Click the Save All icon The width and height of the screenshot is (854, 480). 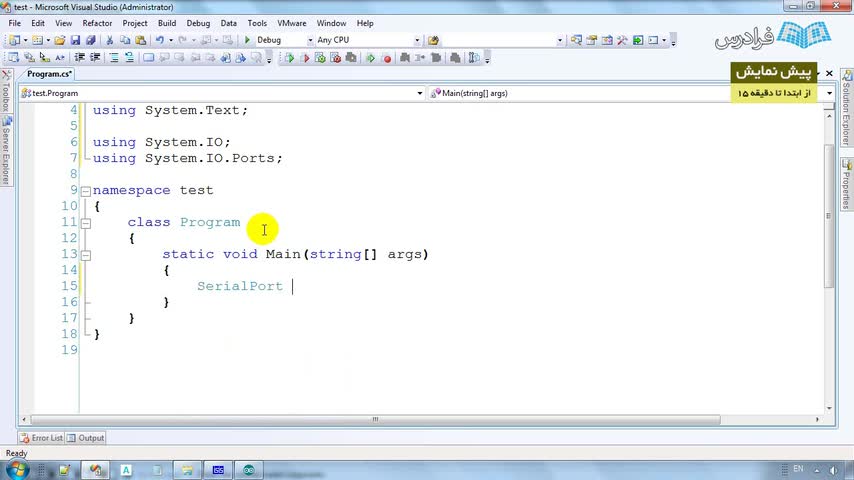(x=91, y=40)
